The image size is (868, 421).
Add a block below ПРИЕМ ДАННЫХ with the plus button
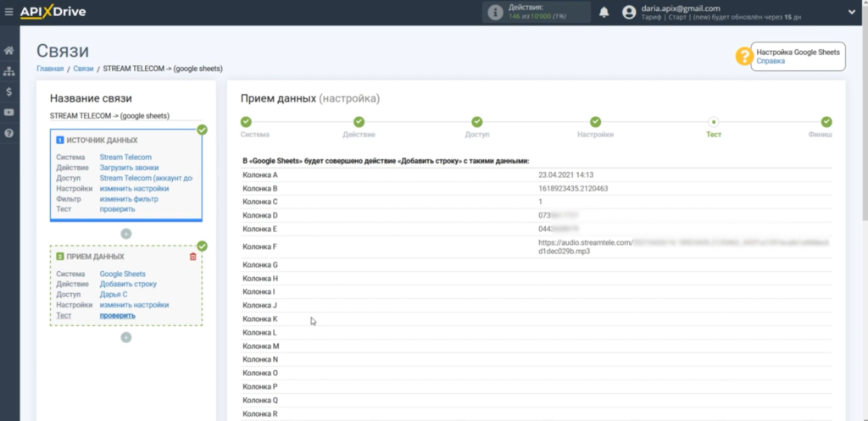click(126, 337)
